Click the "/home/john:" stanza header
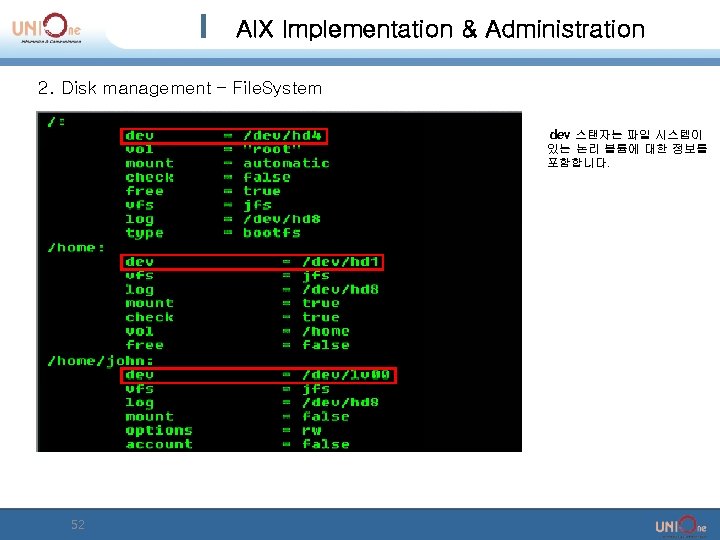 point(100,361)
